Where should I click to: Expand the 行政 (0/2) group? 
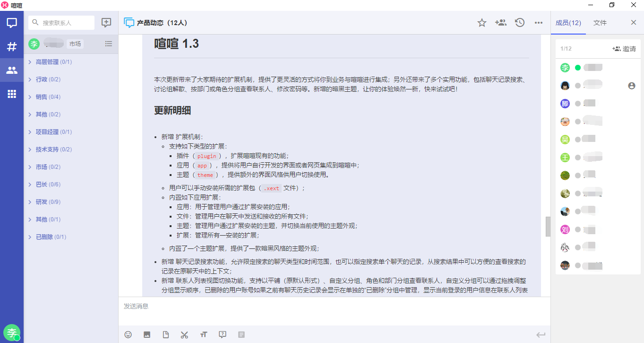(71, 79)
